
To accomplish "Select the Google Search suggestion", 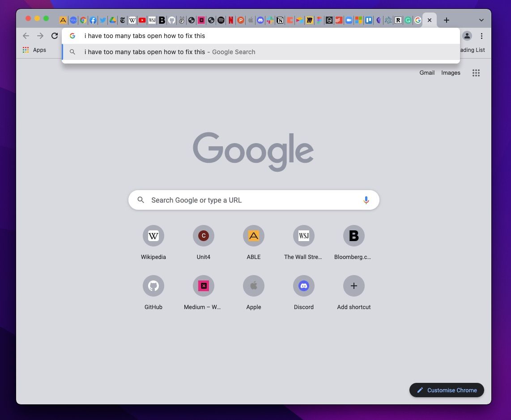I will point(261,52).
